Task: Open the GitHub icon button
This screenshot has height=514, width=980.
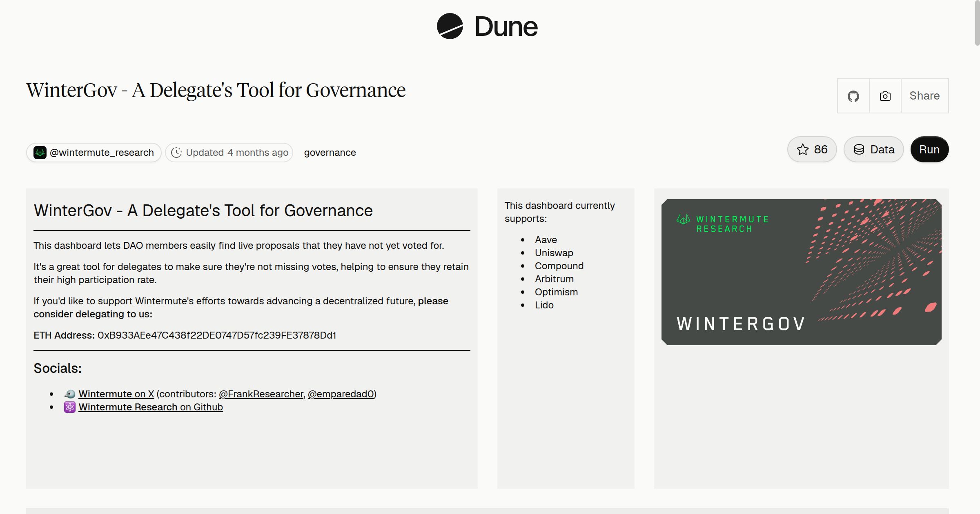Action: tap(853, 96)
